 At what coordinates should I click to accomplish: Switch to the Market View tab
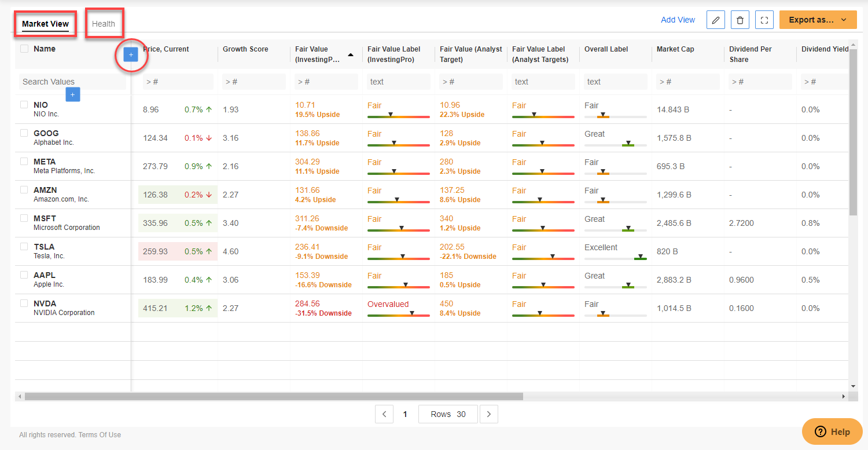pos(45,24)
